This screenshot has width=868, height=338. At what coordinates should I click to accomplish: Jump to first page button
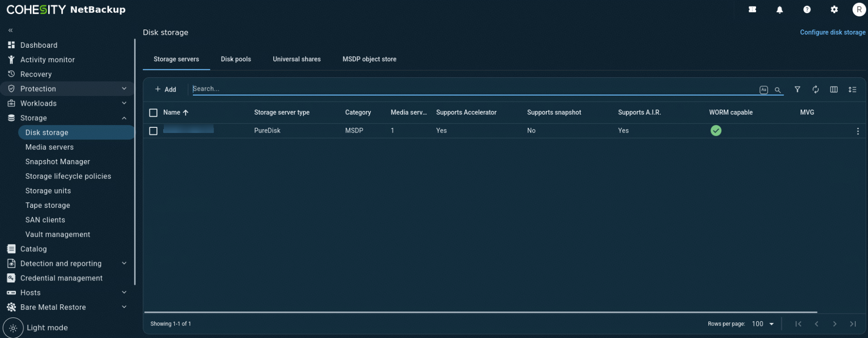coord(798,324)
